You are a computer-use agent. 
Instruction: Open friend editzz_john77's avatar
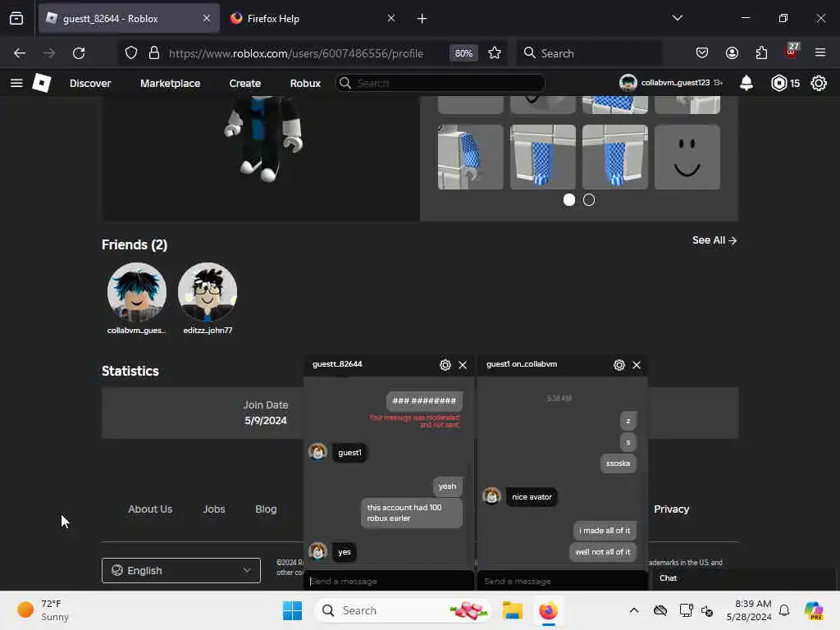coord(208,292)
